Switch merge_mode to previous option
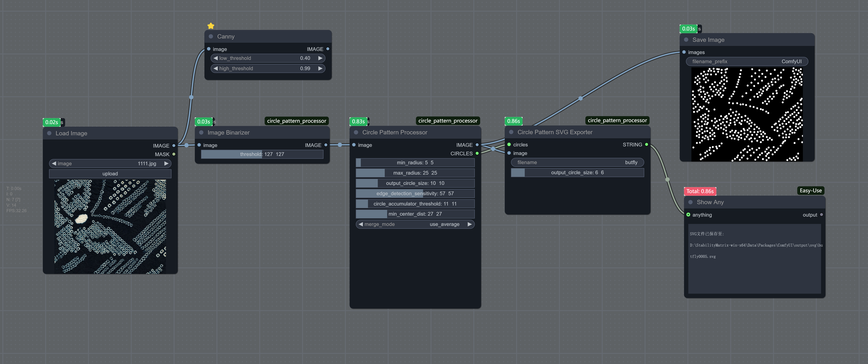 [x=361, y=224]
